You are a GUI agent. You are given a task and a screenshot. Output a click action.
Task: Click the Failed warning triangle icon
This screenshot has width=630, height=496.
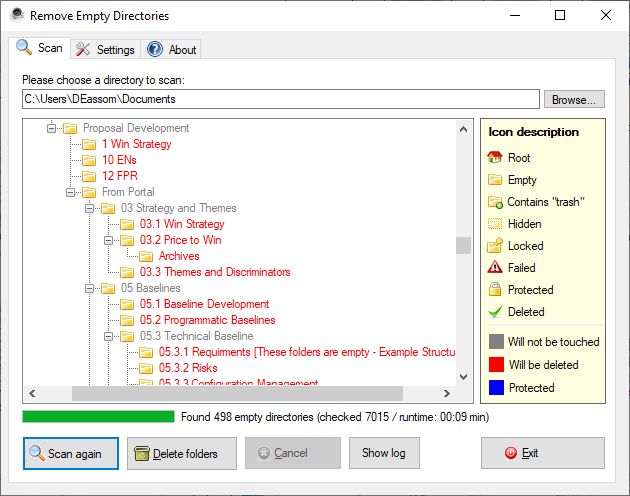pyautogui.click(x=495, y=267)
